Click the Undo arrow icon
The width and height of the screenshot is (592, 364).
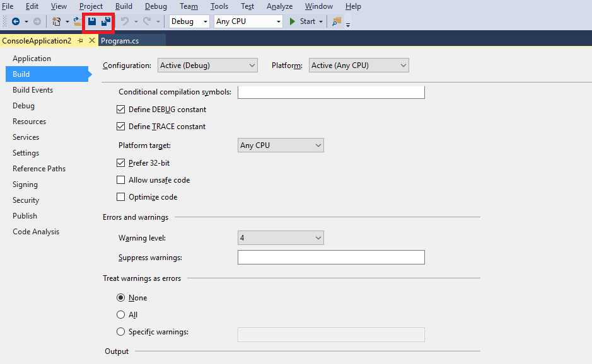[125, 21]
